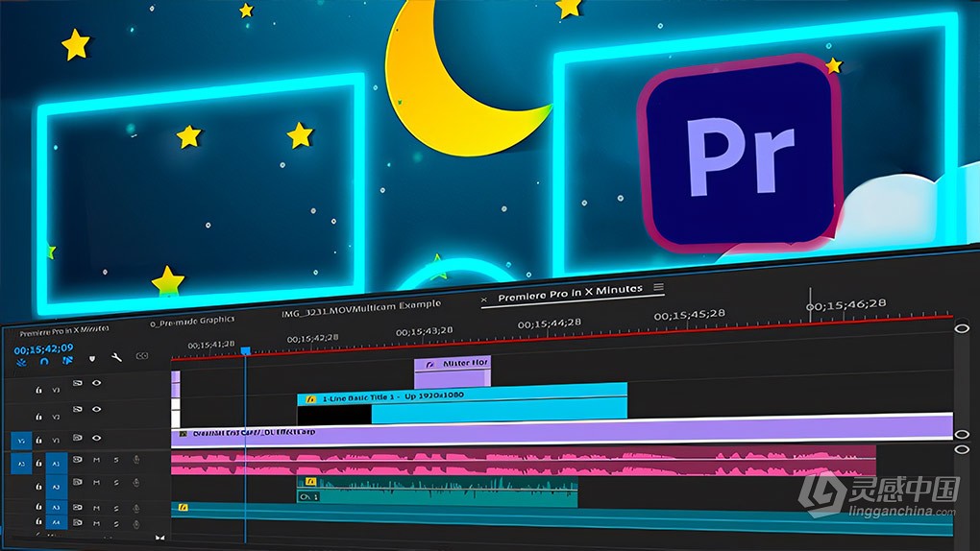This screenshot has height=551, width=980.
Task: Close the Premiere Pro in X Minutes tab
Action: click(x=483, y=300)
